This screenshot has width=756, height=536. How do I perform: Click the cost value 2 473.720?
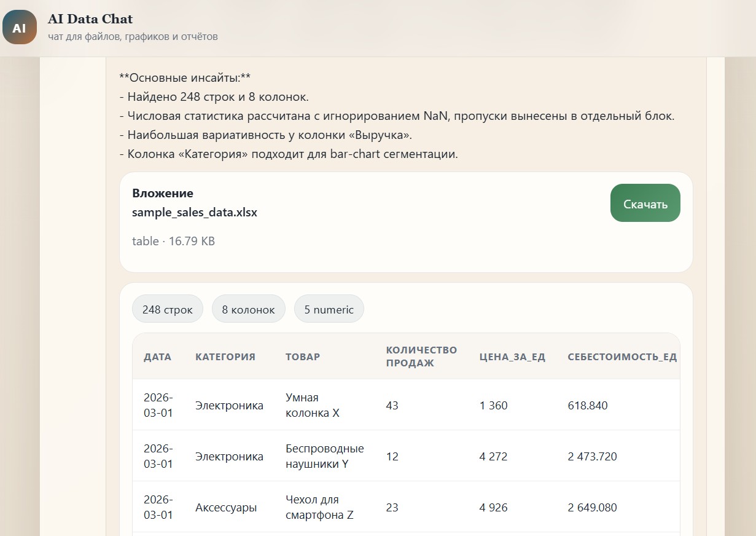coord(592,457)
